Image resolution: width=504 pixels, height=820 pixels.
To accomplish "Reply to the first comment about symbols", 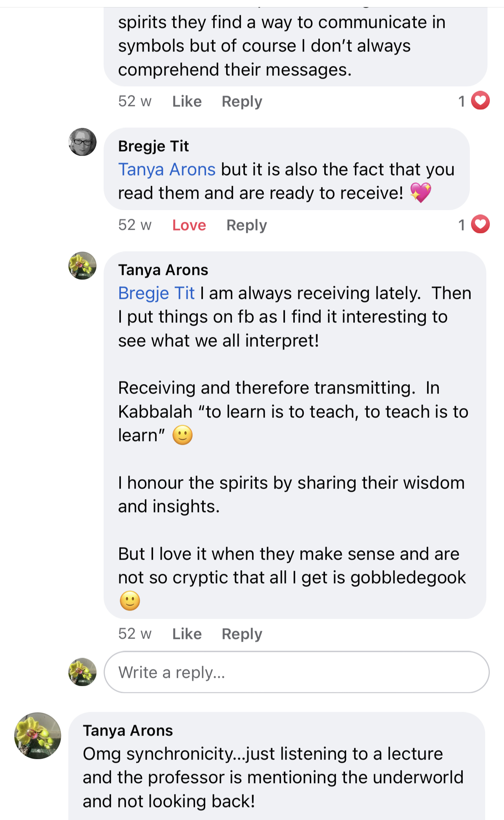I will (242, 101).
